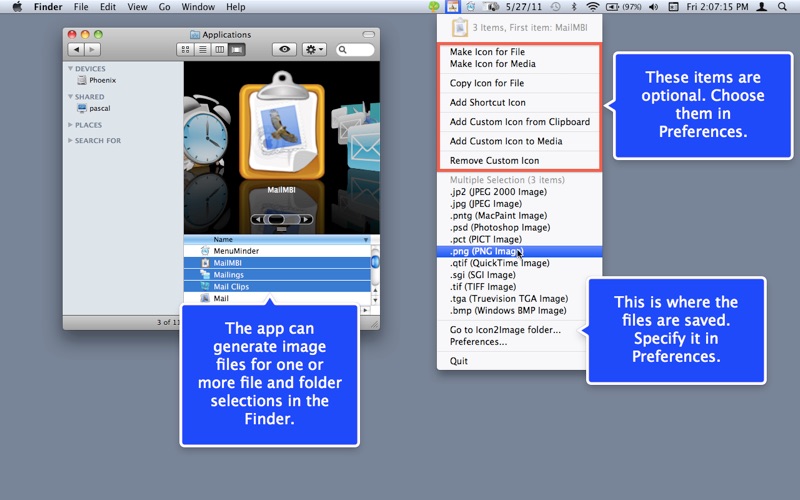Open the gear Action dropdown menu
The height and width of the screenshot is (500, 800).
coord(314,49)
